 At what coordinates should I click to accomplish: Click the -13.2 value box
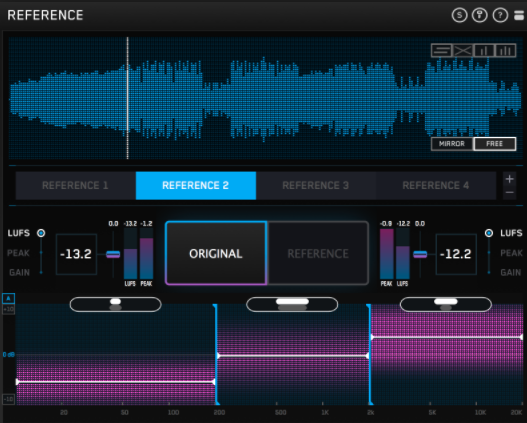click(x=76, y=254)
